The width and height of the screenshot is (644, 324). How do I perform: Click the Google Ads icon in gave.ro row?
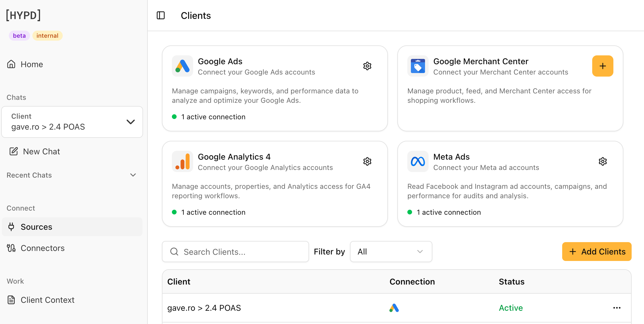(x=394, y=308)
